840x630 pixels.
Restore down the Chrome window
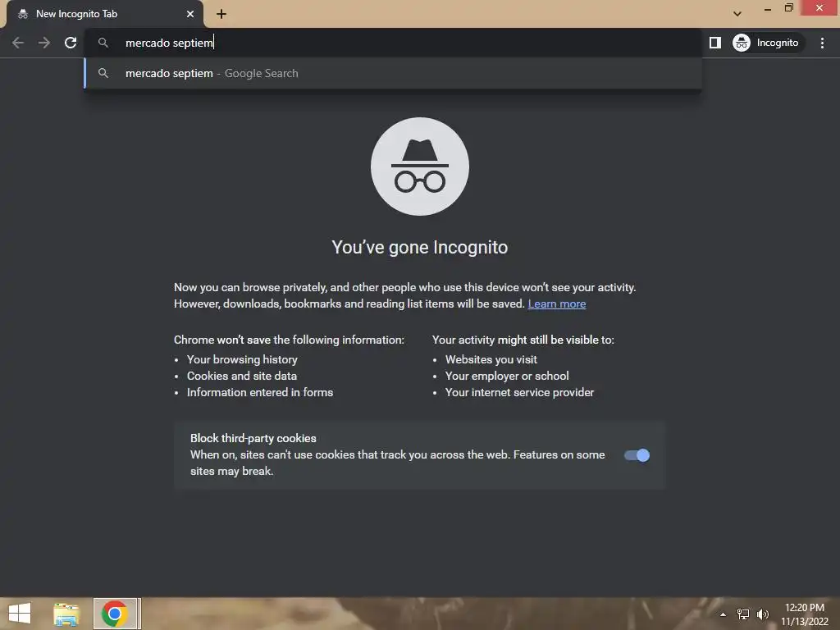tap(788, 8)
